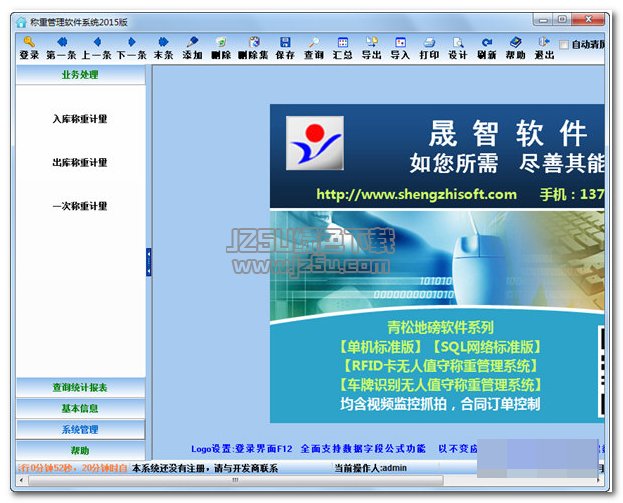The width and height of the screenshot is (623, 503).
Task: Exit the program with 退出
Action: point(544,48)
